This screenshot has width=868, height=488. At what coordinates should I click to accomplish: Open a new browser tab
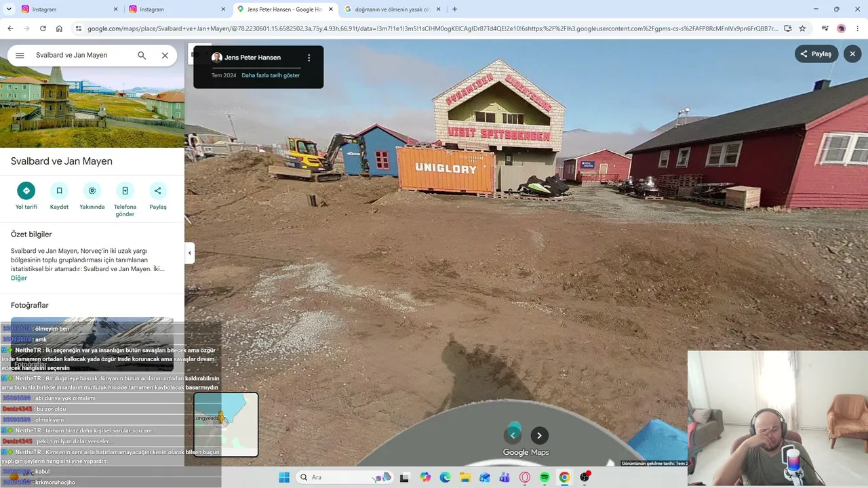point(454,9)
